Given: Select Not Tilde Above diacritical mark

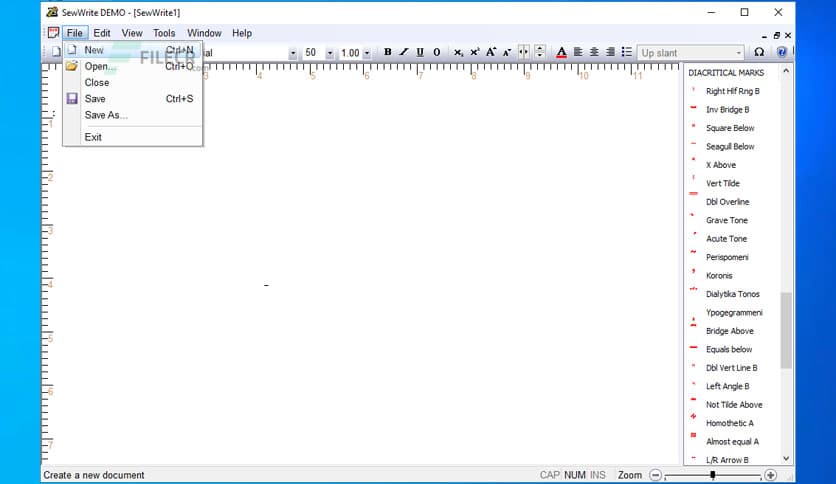Looking at the screenshot, I should (732, 405).
